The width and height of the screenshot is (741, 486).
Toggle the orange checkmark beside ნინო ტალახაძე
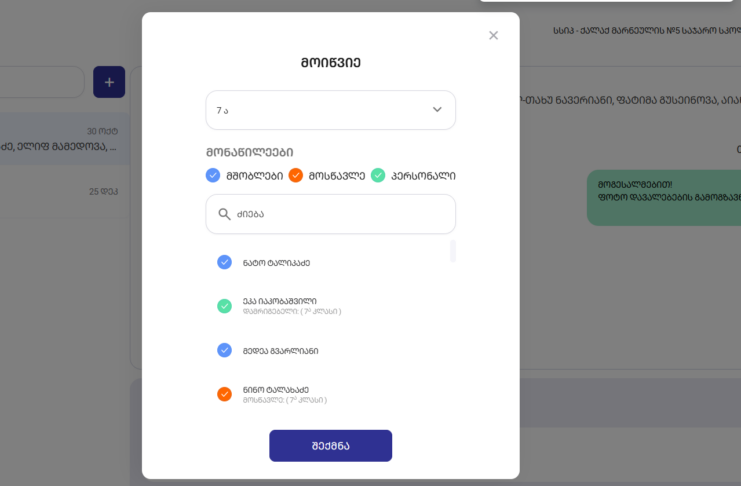pos(224,394)
